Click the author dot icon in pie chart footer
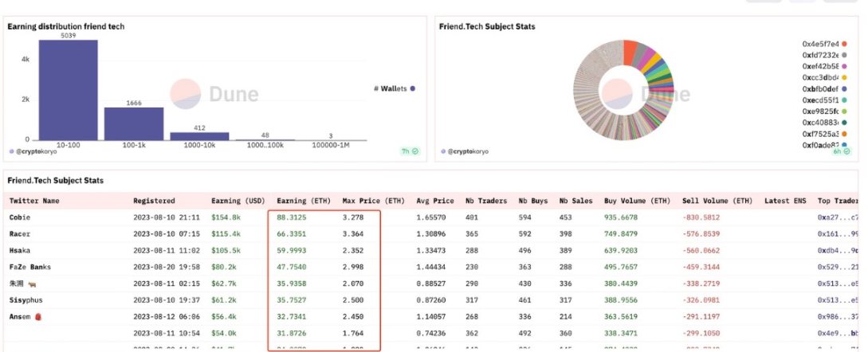The image size is (868, 352). tap(442, 151)
